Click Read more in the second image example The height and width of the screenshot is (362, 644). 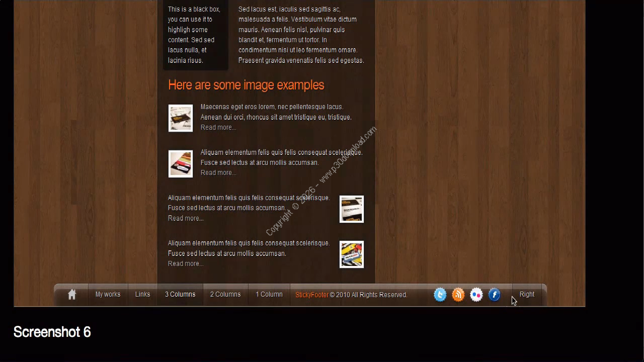click(x=218, y=173)
